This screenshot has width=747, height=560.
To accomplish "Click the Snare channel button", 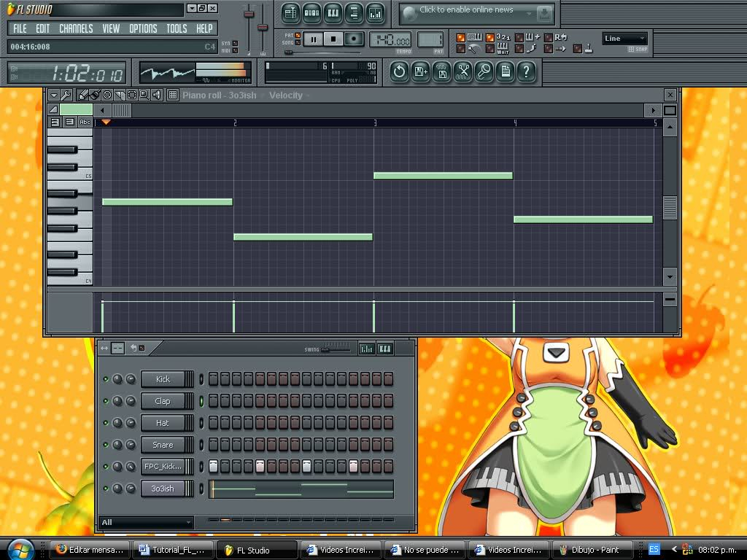I will click(163, 445).
